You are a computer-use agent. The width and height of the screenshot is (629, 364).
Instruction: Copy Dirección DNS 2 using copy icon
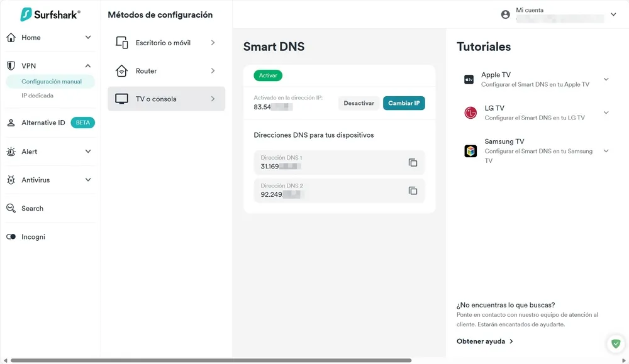tap(413, 190)
